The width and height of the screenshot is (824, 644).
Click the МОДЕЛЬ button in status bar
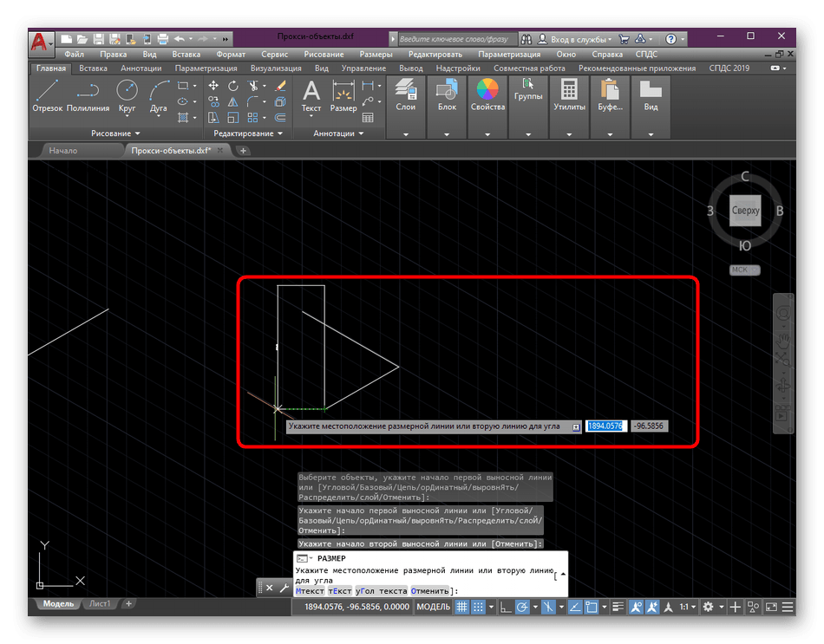[x=433, y=608]
